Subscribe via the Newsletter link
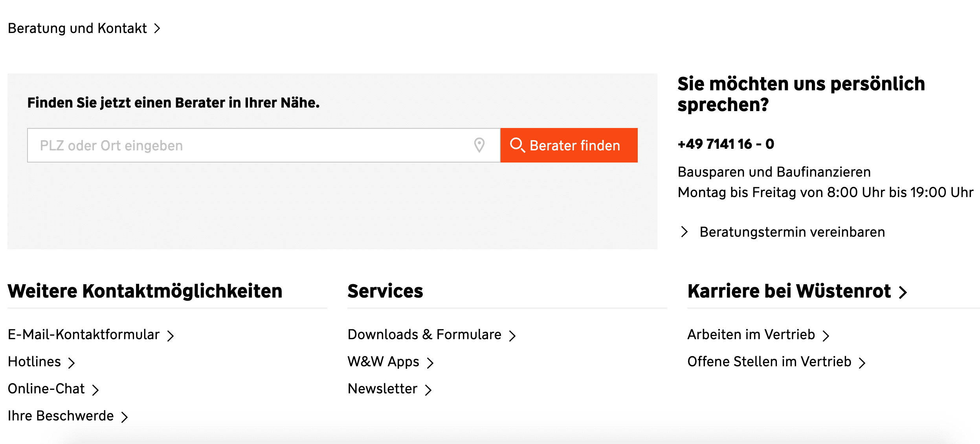 coord(382,389)
